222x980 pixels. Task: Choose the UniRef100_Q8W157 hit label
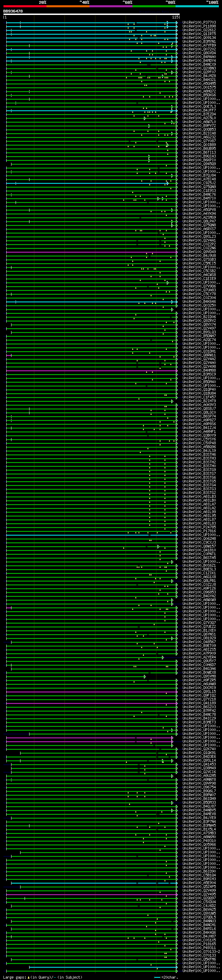tap(199, 546)
